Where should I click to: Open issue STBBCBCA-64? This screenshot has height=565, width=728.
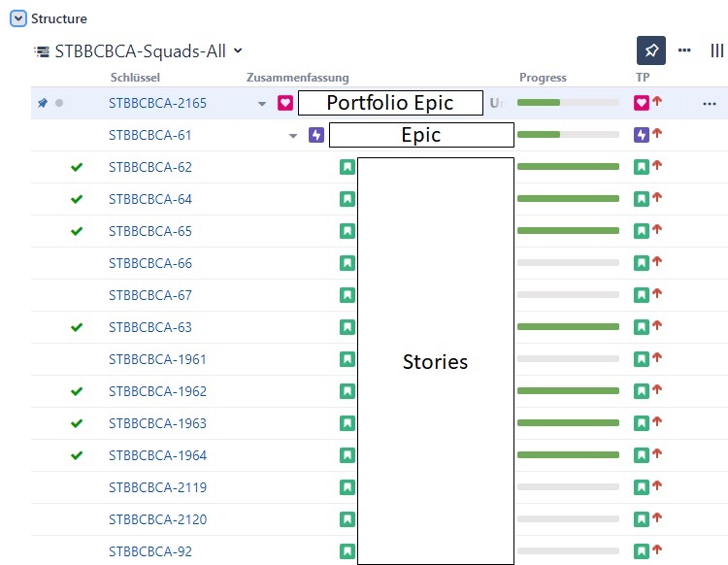[149, 199]
